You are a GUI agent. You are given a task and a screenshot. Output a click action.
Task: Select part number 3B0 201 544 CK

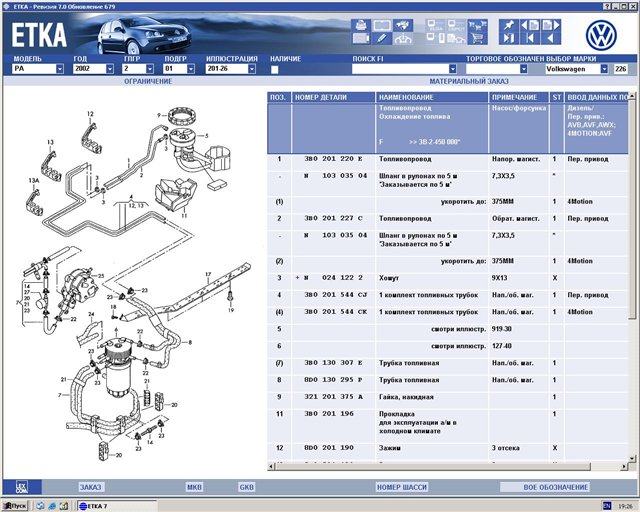pyautogui.click(x=336, y=312)
